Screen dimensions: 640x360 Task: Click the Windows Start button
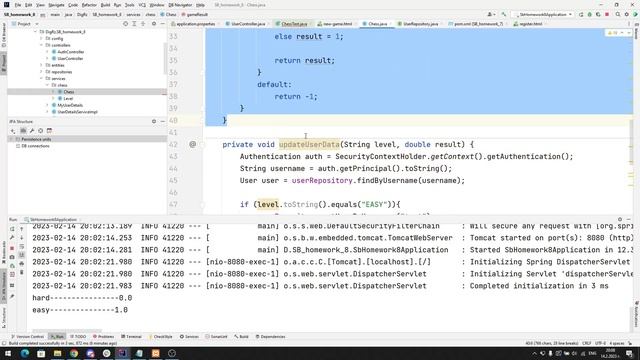coord(8,353)
